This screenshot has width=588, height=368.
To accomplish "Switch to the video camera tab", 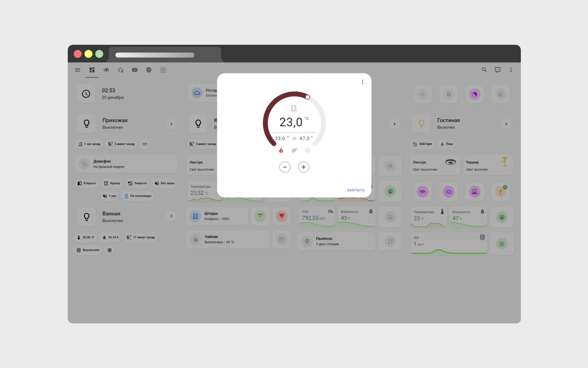I will click(135, 70).
